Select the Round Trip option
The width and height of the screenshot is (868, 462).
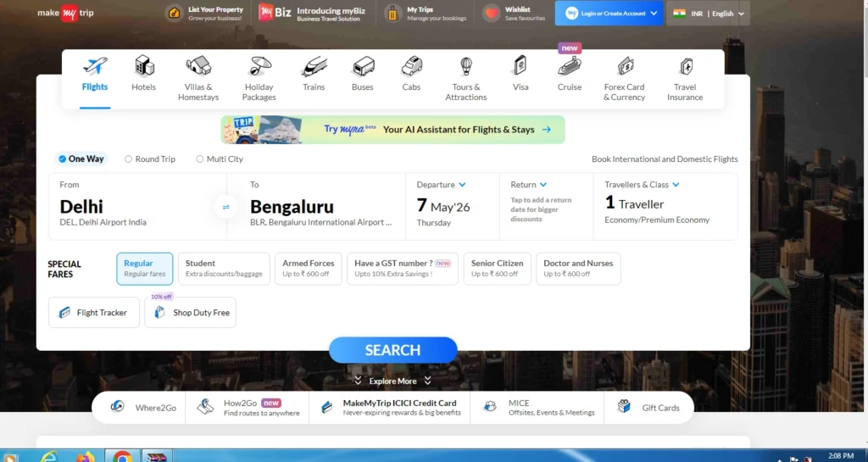[x=150, y=159]
